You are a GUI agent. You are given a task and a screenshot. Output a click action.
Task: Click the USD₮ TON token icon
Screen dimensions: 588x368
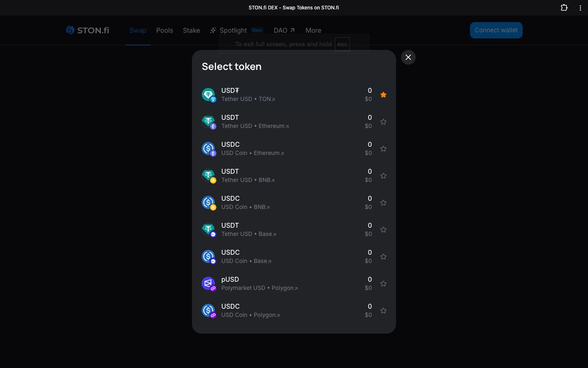tap(209, 95)
